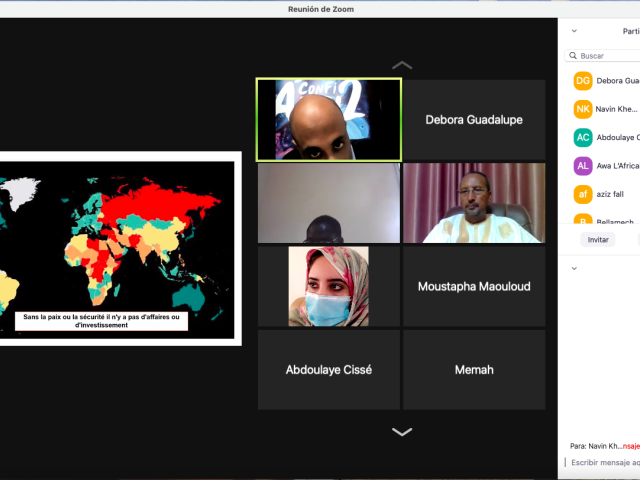640x480 pixels.
Task: Collapse the chat panel chevron
Action: 574,269
